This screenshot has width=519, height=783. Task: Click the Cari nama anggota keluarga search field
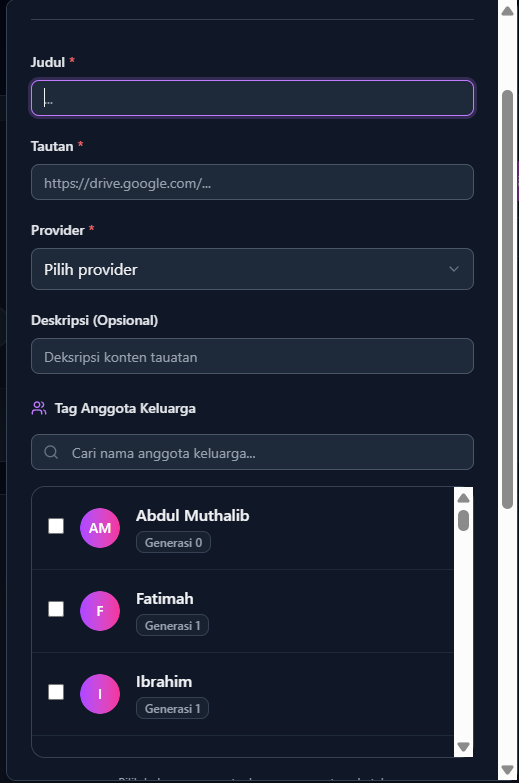tap(252, 452)
